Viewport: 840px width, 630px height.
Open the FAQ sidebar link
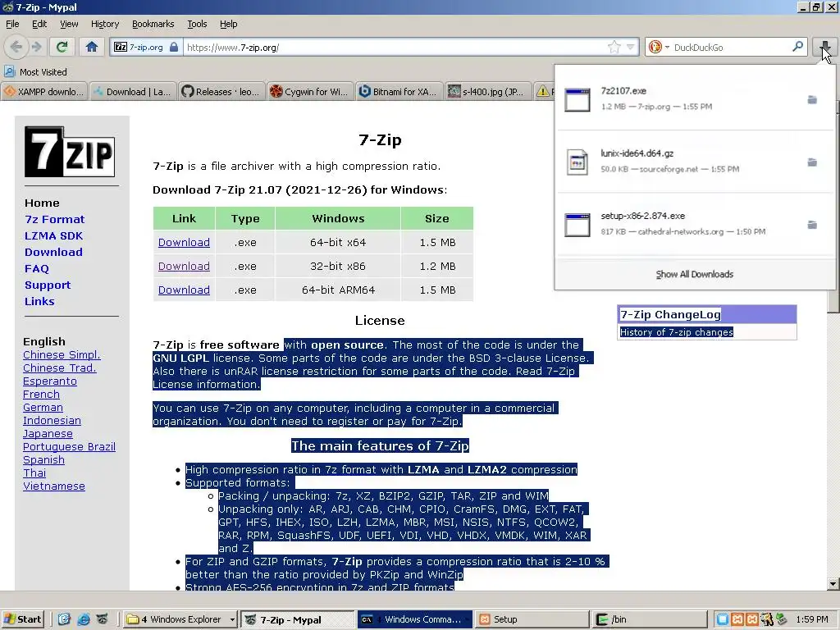tap(36, 268)
